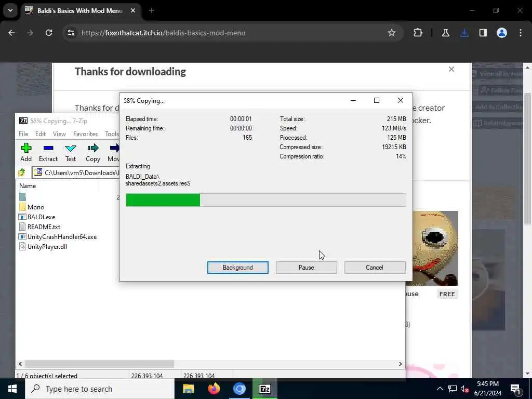The width and height of the screenshot is (532, 399).
Task: Select UnityPlayer.dll in the file list
Action: click(43, 247)
